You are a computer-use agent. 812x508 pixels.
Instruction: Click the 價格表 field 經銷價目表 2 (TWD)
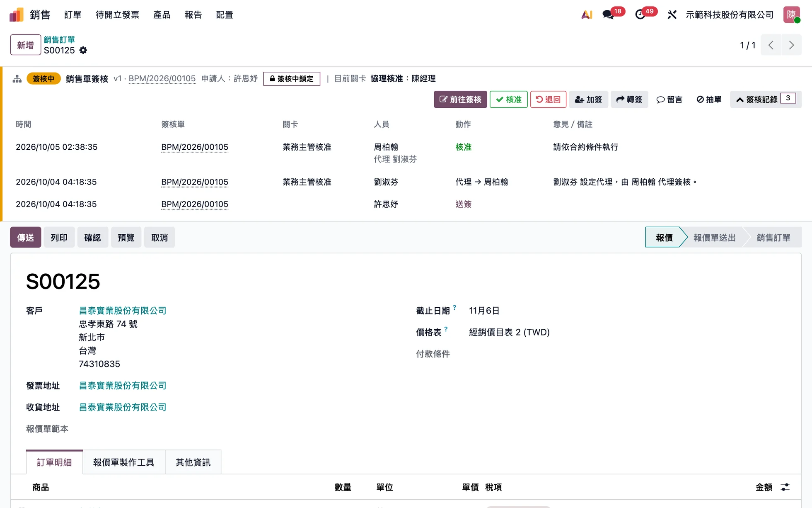pos(509,332)
